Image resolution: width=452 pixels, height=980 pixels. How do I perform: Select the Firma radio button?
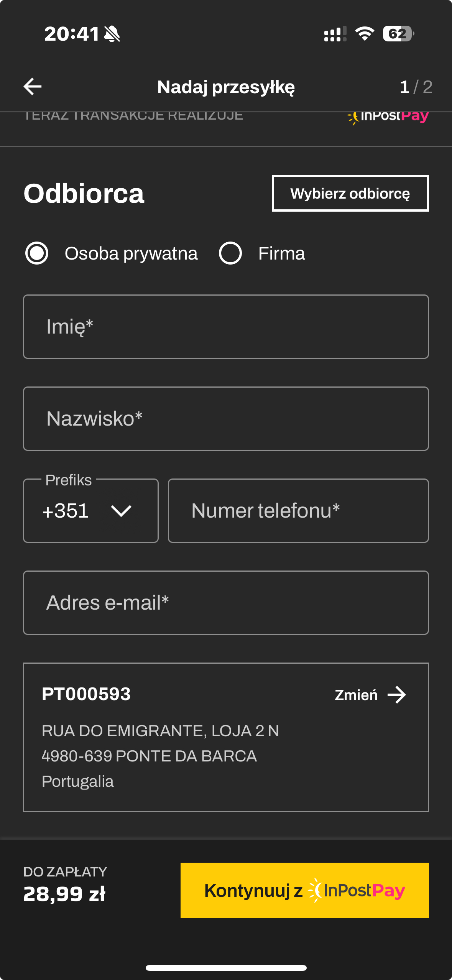[230, 253]
